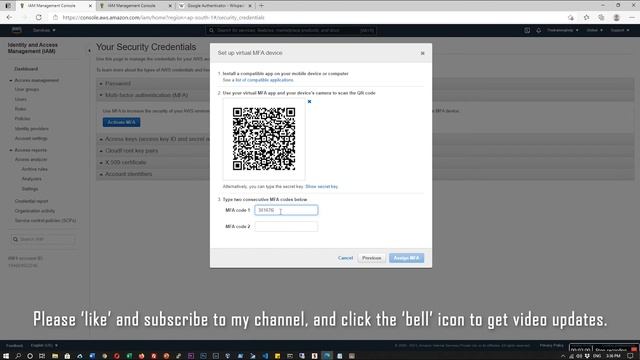The width and height of the screenshot is (640, 360).
Task: Open Policies in IAM sidebar
Action: [22, 119]
